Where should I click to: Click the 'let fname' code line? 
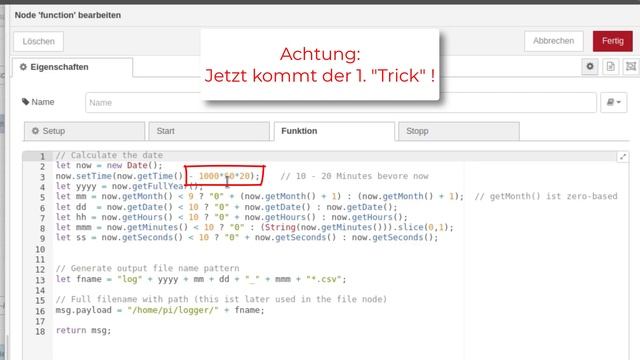201,279
